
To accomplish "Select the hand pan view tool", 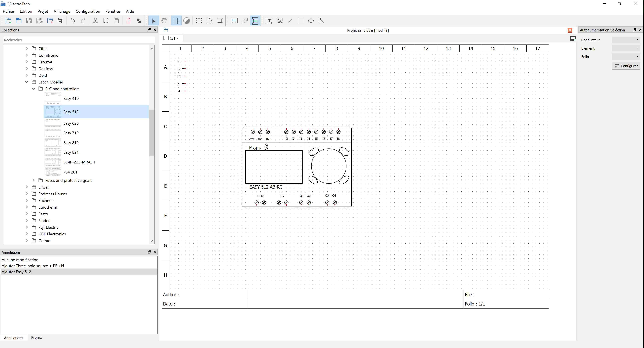I will pyautogui.click(x=164, y=21).
